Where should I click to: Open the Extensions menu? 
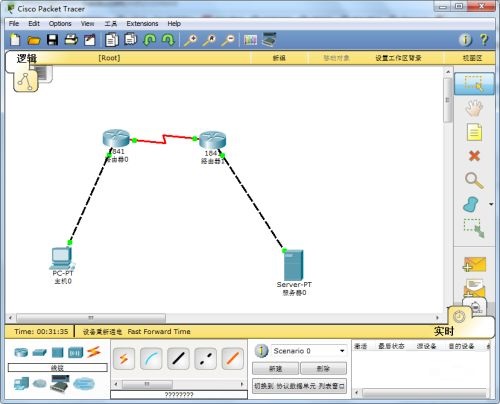142,24
